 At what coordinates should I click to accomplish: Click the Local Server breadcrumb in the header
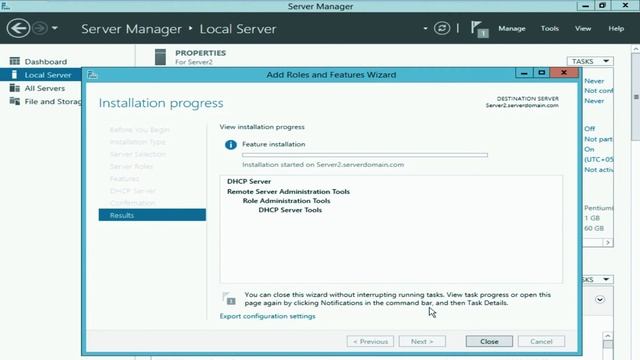pyautogui.click(x=238, y=29)
